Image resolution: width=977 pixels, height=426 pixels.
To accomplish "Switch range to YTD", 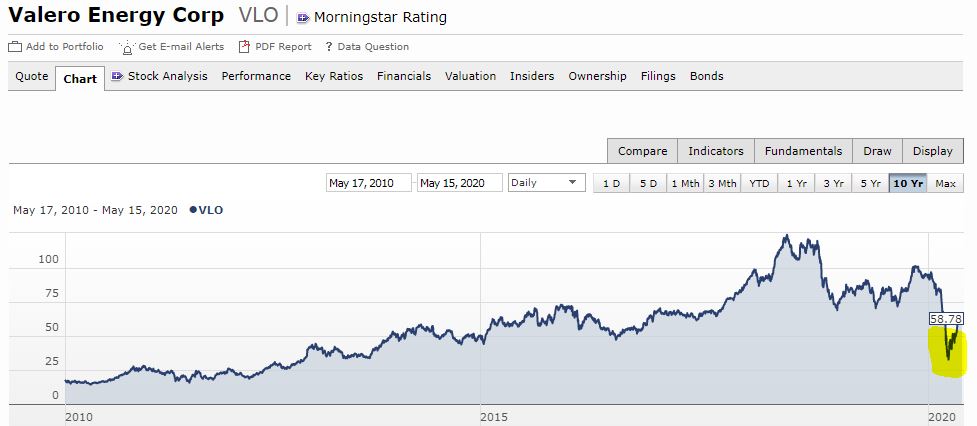I will (x=760, y=183).
